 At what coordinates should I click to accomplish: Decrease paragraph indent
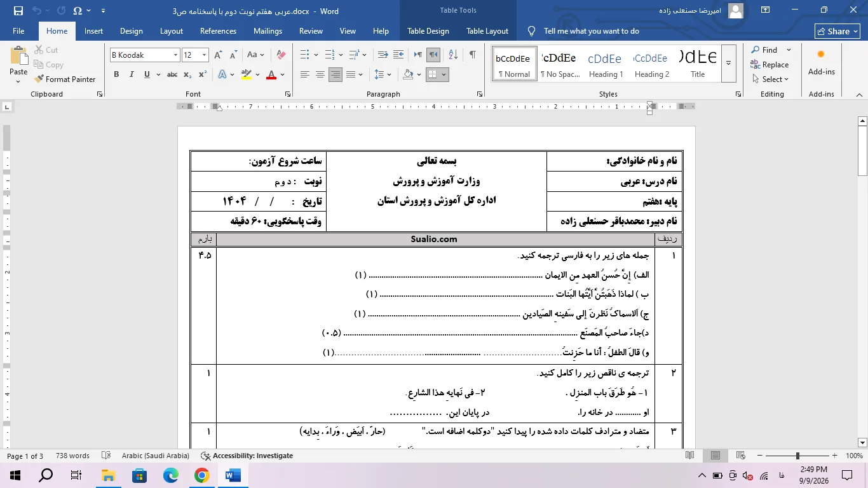point(383,55)
